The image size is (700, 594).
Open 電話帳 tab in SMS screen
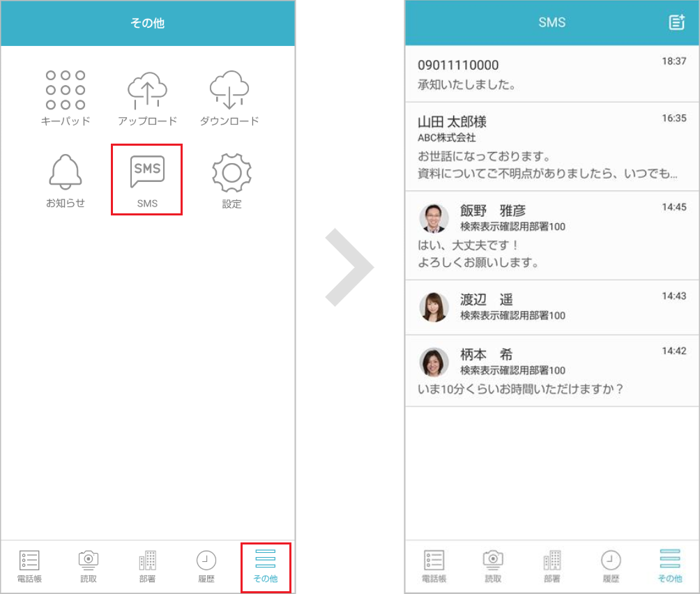(434, 566)
